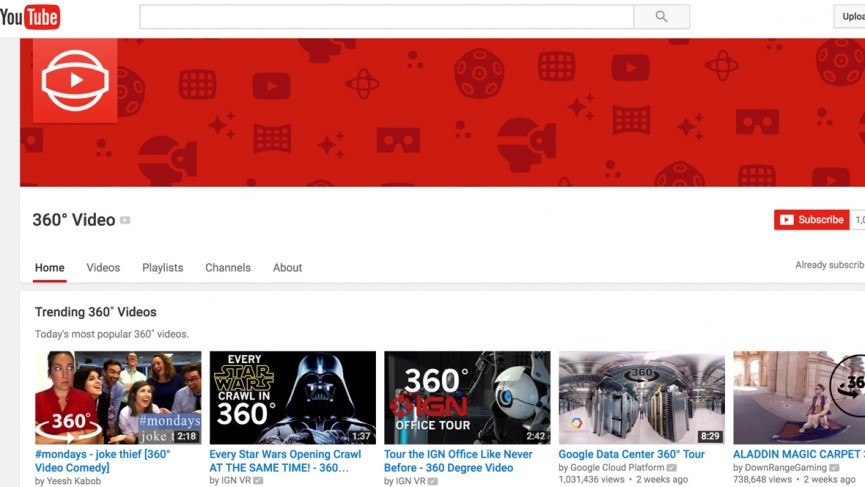Open the Aladdin Magic Carpet video thumbnail
The width and height of the screenshot is (865, 487).
coord(798,397)
